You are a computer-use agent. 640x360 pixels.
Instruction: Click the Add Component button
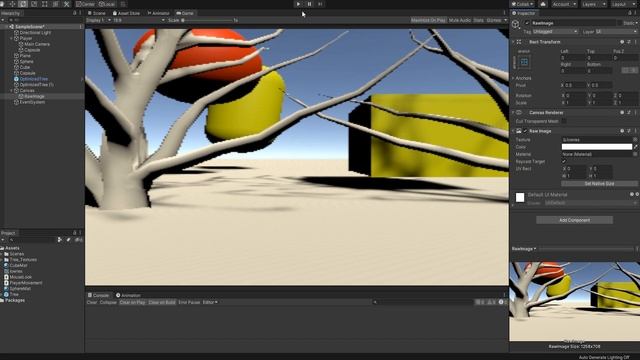pos(574,220)
